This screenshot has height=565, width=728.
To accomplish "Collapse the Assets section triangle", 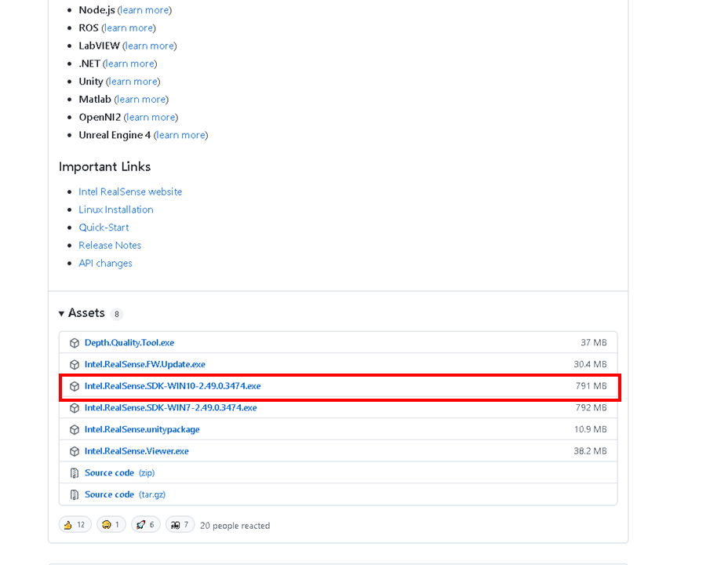I will click(x=61, y=314).
